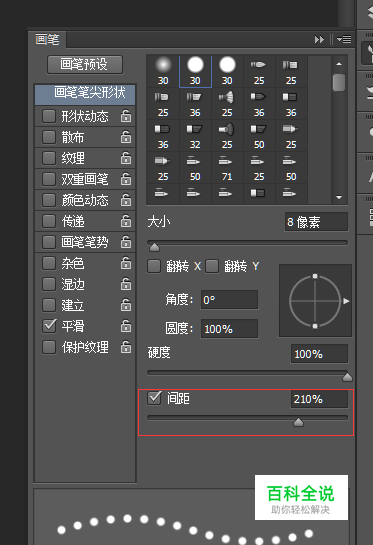Click the 间距 spacing slider handle
The width and height of the screenshot is (373, 545).
298,422
